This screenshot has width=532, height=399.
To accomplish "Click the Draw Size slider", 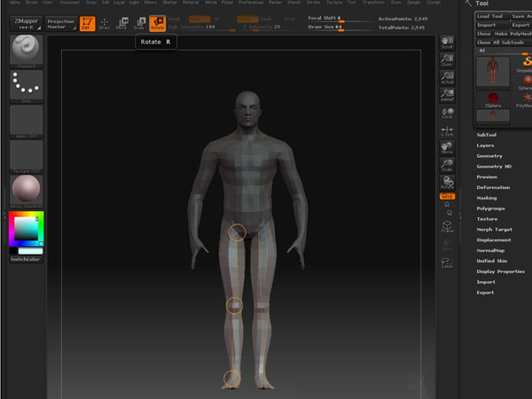I will [340, 27].
